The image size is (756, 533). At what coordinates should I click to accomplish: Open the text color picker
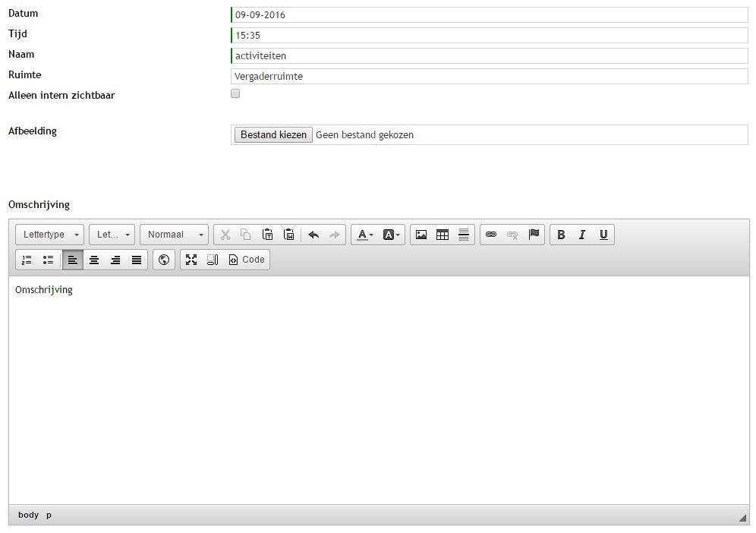coord(365,235)
